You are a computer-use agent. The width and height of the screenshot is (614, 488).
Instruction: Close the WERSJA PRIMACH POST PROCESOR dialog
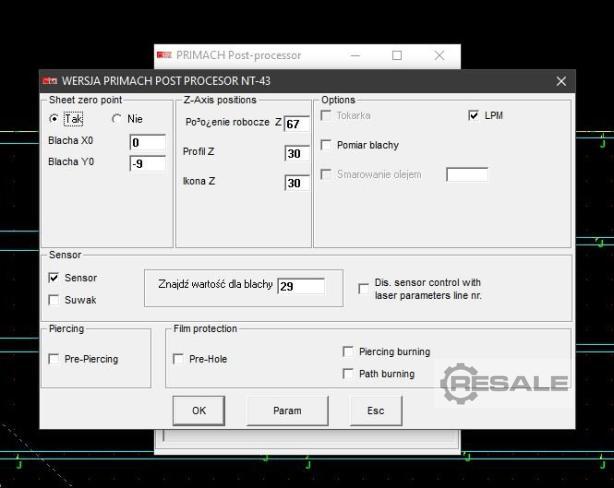click(561, 81)
